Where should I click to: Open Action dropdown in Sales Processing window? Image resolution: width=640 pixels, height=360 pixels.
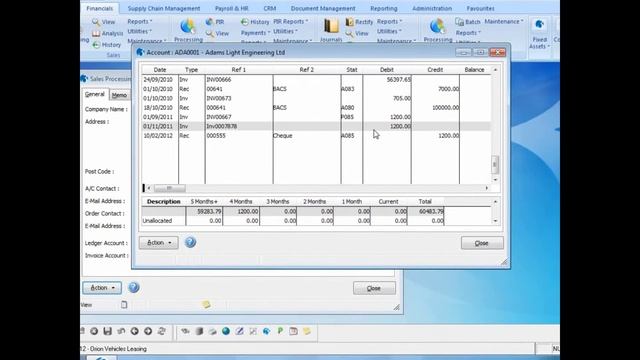102,288
